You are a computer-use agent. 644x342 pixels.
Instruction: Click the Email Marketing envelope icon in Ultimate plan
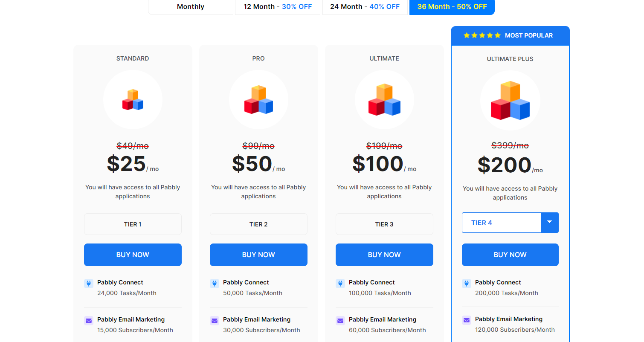[x=340, y=320]
